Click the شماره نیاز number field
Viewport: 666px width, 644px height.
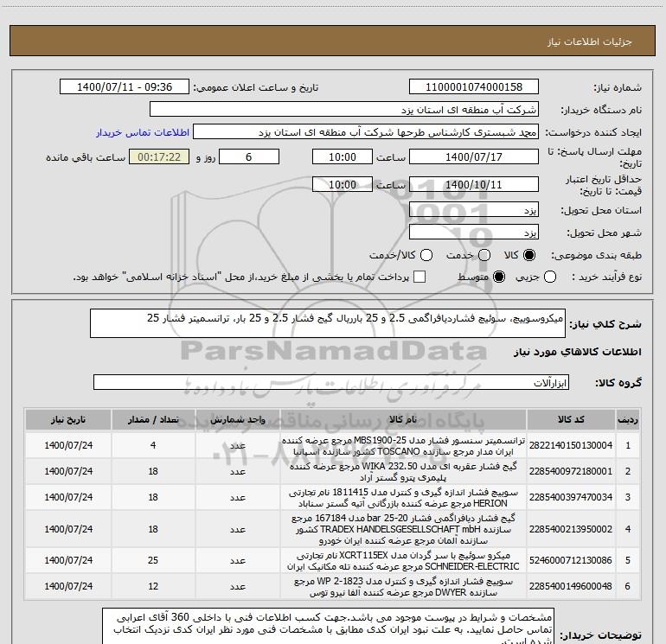[x=474, y=86]
